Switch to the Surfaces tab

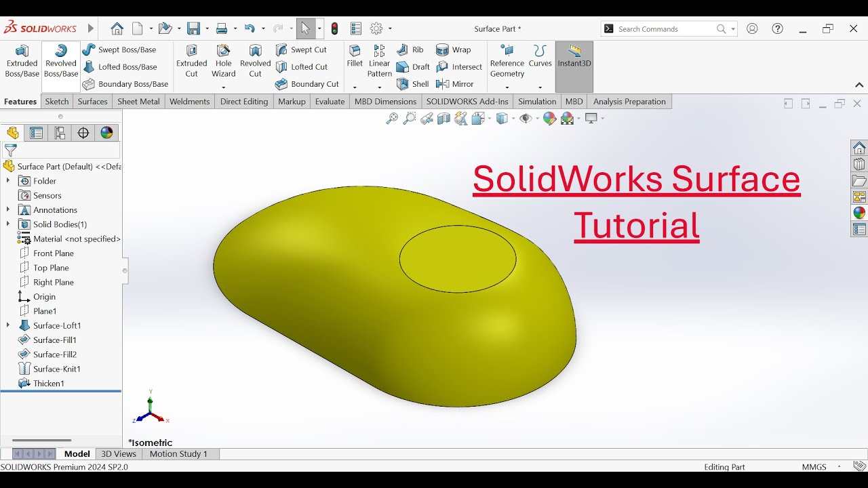tap(93, 102)
